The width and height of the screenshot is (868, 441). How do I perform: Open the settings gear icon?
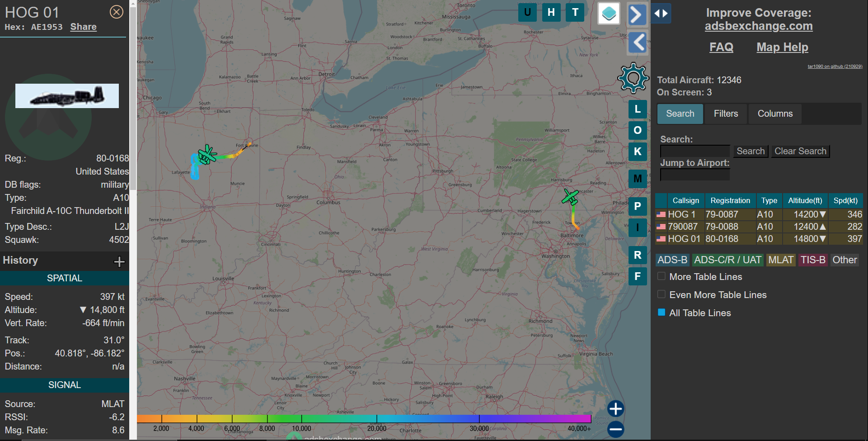pyautogui.click(x=633, y=78)
